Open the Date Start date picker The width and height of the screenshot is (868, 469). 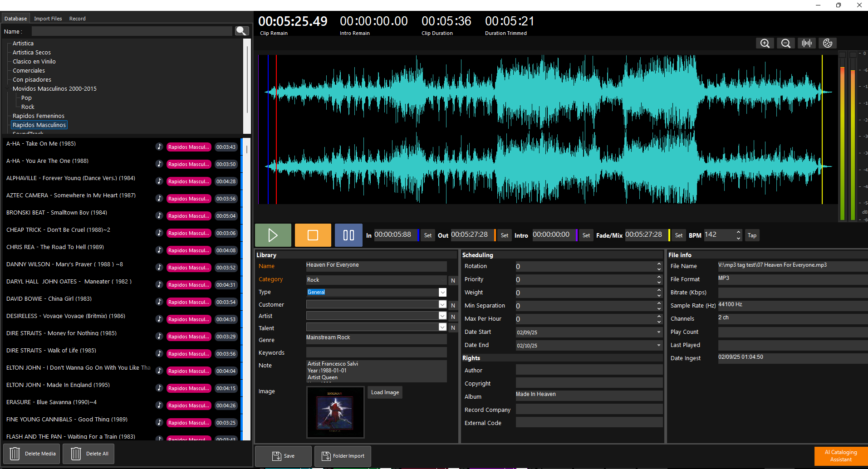658,332
